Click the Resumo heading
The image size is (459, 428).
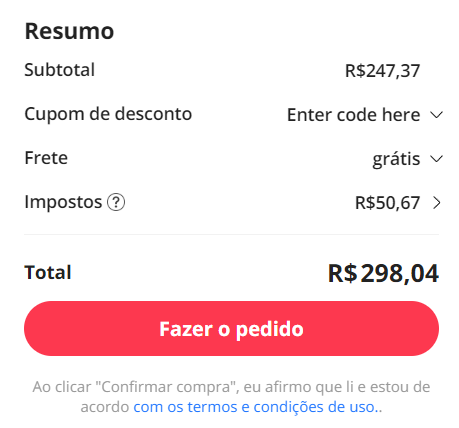pyautogui.click(x=69, y=31)
